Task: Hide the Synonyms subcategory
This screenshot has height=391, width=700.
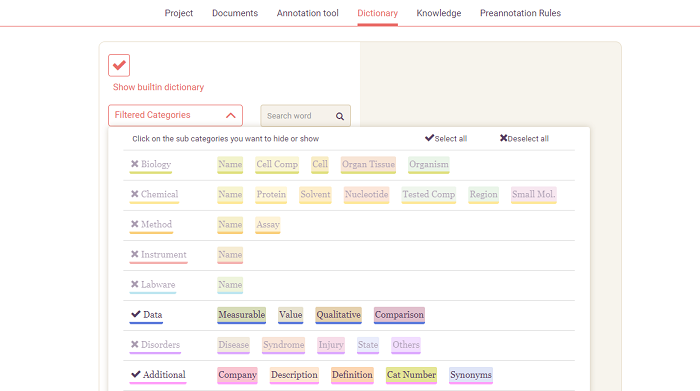Action: [471, 375]
